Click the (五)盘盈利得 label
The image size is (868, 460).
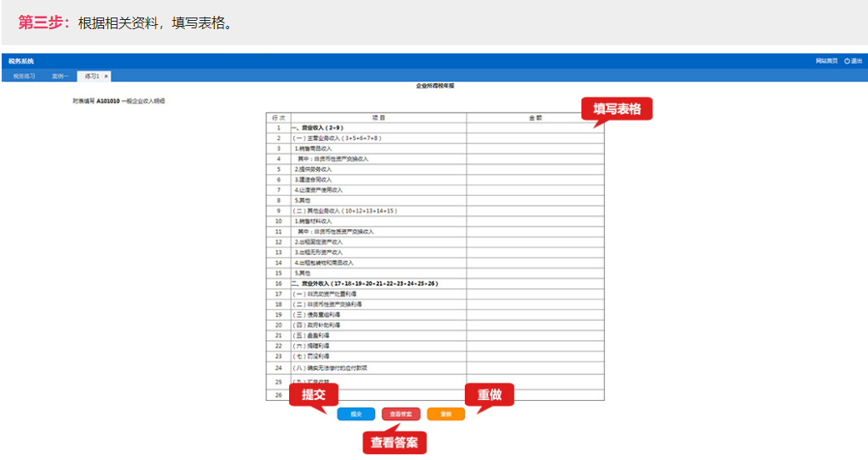pyautogui.click(x=311, y=336)
